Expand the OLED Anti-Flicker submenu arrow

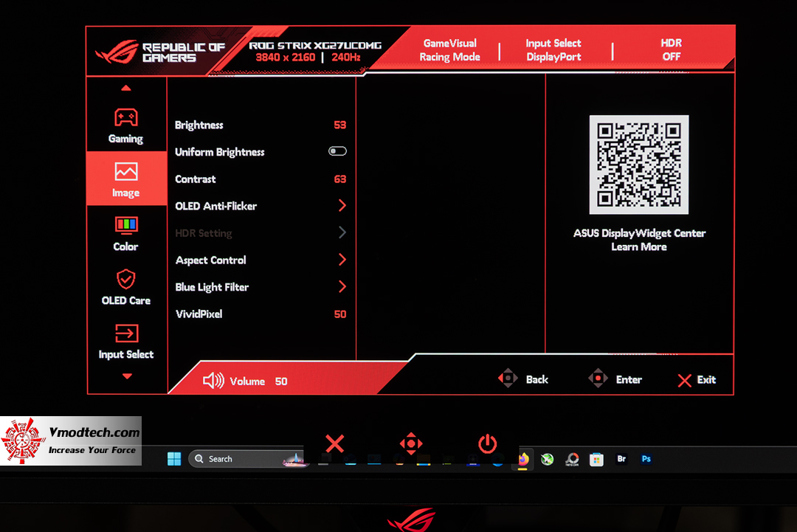tap(342, 205)
